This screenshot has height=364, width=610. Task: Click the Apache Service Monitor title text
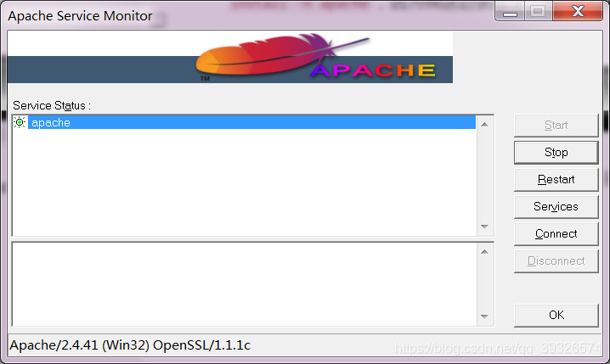(x=80, y=16)
